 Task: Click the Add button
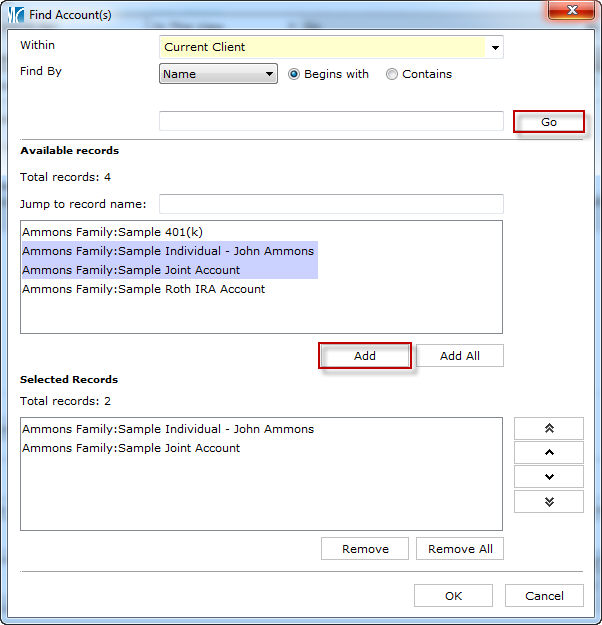(x=365, y=356)
